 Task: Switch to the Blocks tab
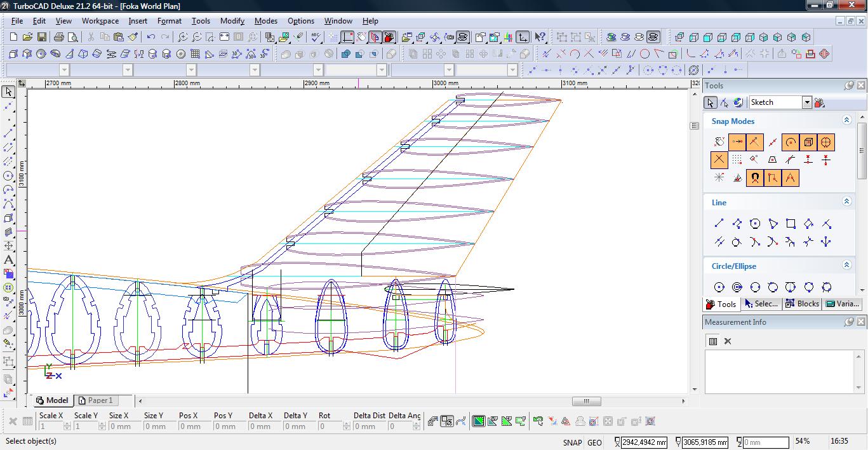click(x=802, y=304)
